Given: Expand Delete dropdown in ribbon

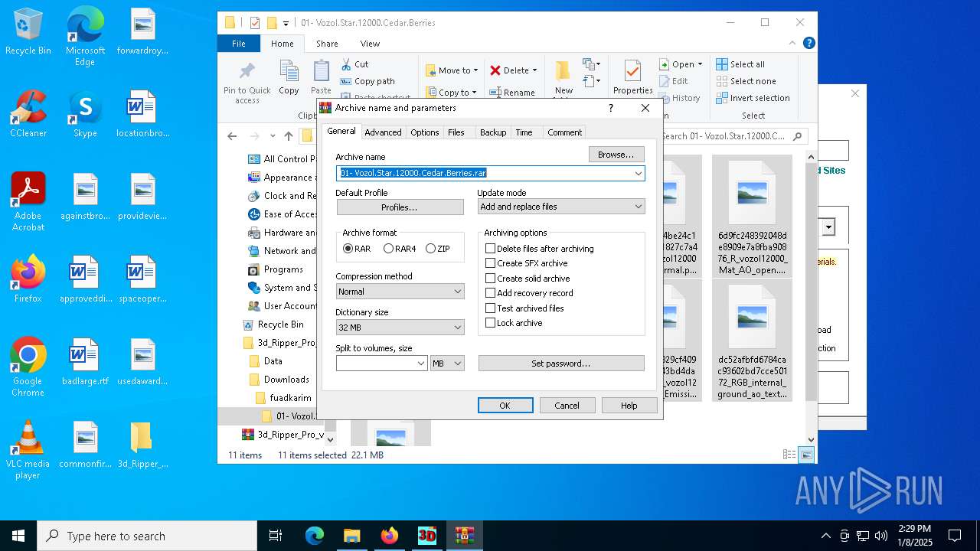Looking at the screenshot, I should (x=534, y=70).
